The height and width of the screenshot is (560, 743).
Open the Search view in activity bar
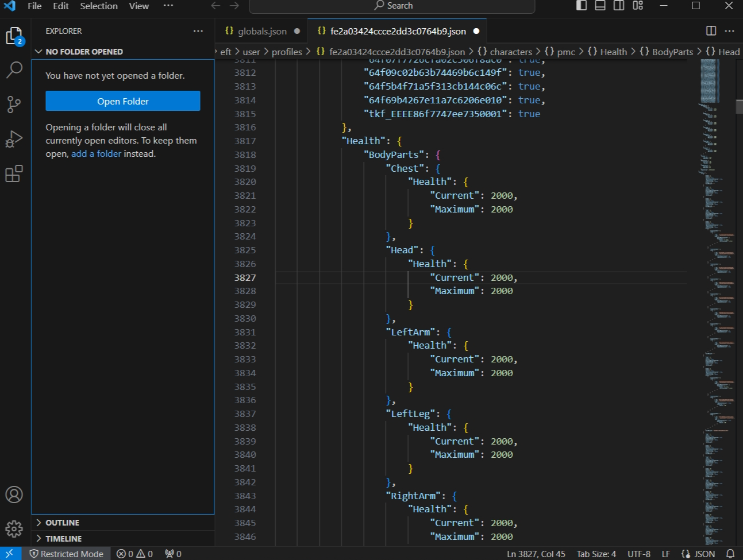point(14,70)
